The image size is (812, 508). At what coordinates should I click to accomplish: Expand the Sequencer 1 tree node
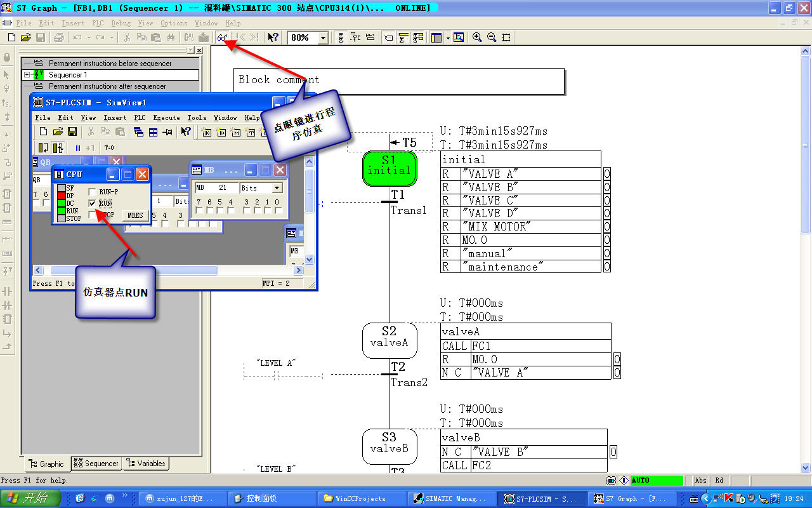(x=27, y=75)
